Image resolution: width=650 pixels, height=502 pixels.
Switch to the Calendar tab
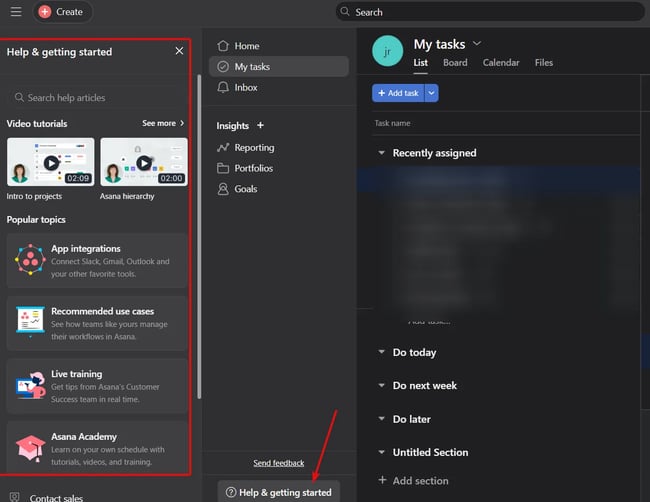(501, 63)
